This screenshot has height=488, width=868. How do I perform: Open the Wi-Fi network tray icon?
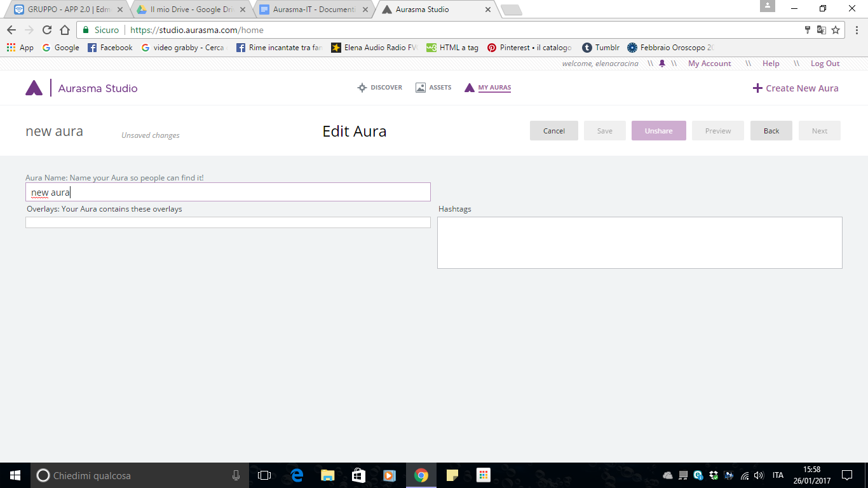(745, 475)
